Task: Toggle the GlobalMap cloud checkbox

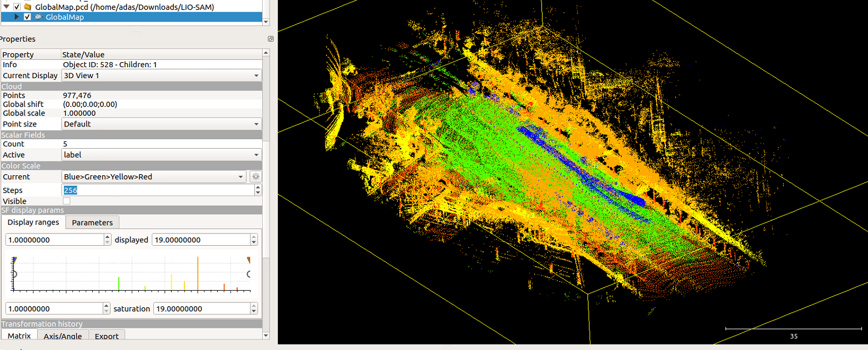Action: click(27, 17)
